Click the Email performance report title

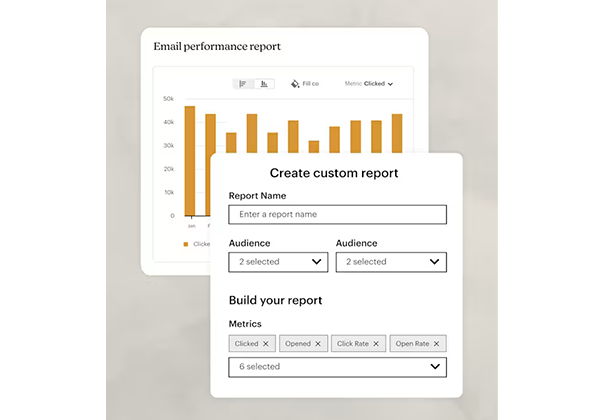[217, 47]
